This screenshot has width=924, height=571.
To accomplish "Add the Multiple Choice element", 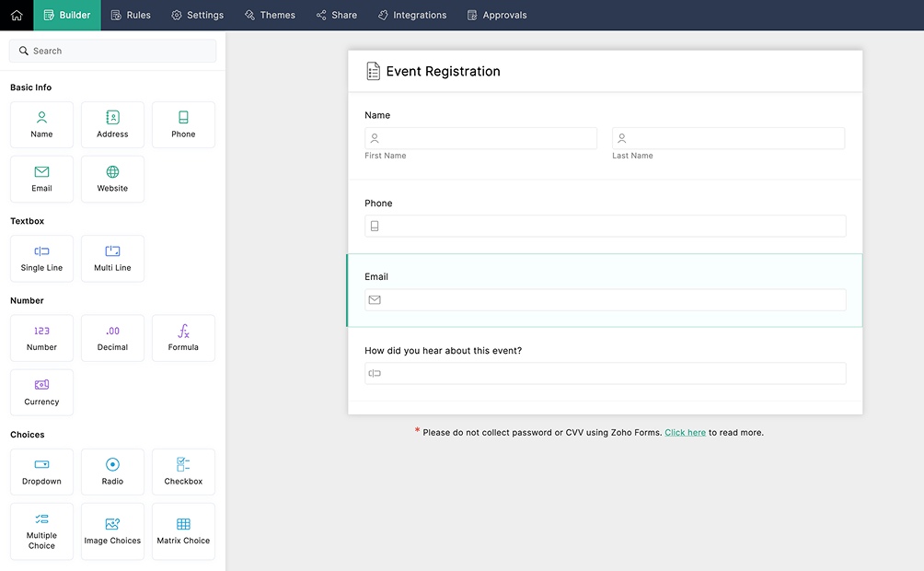I will pos(41,531).
